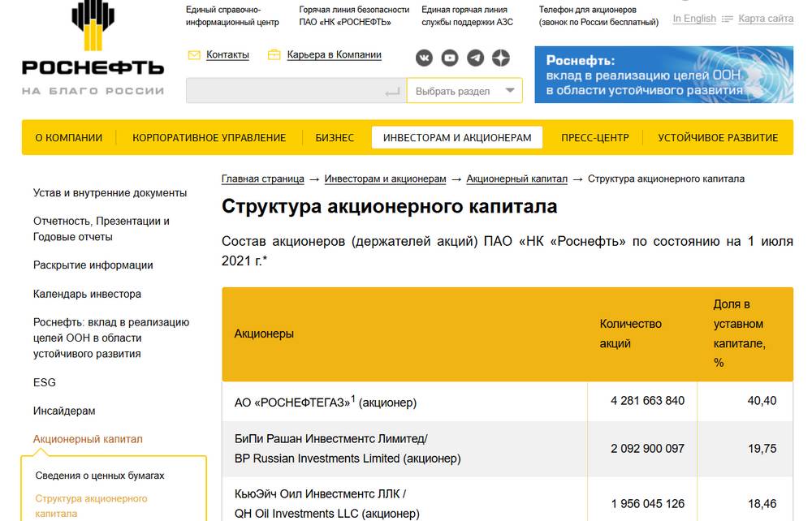812x521 pixels.
Task: Click the Акционерный капитал breadcrumb link
Action: tap(516, 179)
